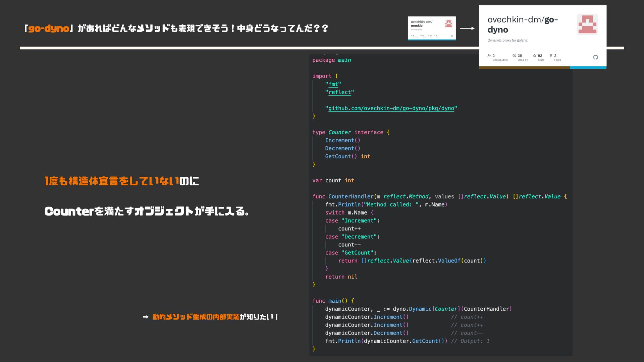Click the GitHub logo on mockio card
The height and width of the screenshot is (362, 644).
tap(451, 36)
